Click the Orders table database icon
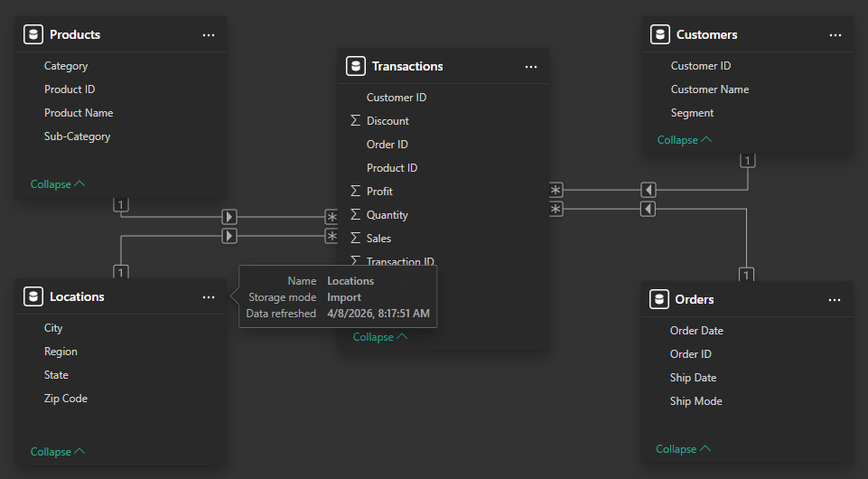868x479 pixels. pos(660,299)
